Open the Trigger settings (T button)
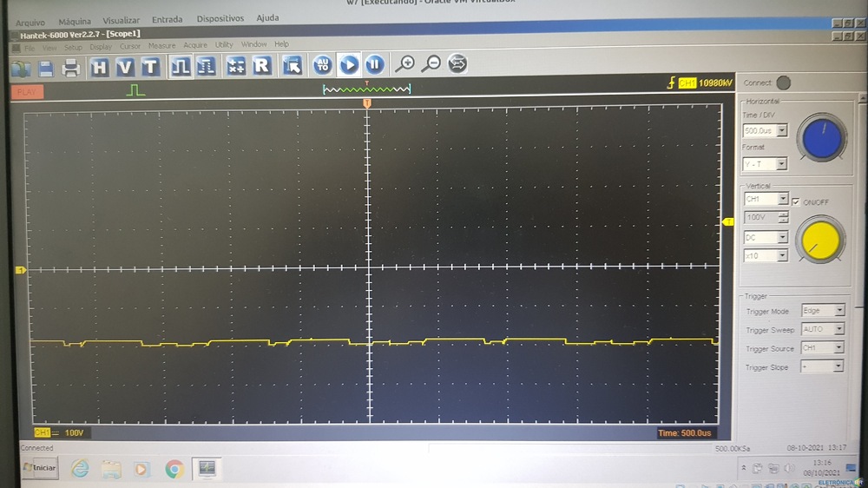The image size is (868, 488). click(150, 67)
